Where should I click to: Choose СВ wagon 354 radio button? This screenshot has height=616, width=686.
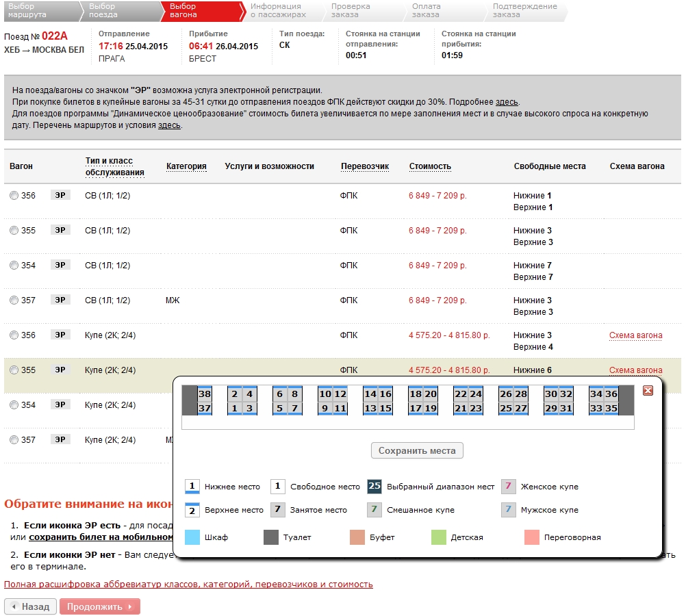[14, 266]
